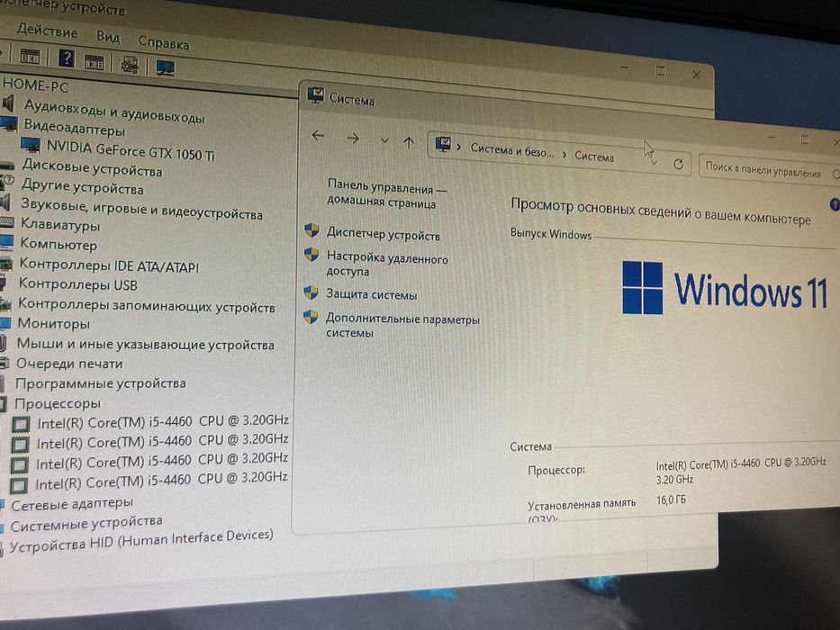Click the keyboard icon beside Клавиатуры

7,221
